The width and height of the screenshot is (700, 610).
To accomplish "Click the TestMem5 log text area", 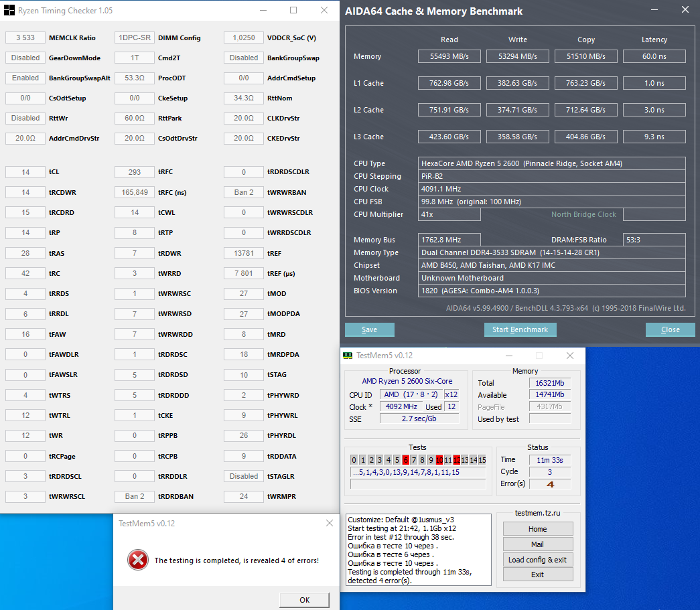I will 419,550.
